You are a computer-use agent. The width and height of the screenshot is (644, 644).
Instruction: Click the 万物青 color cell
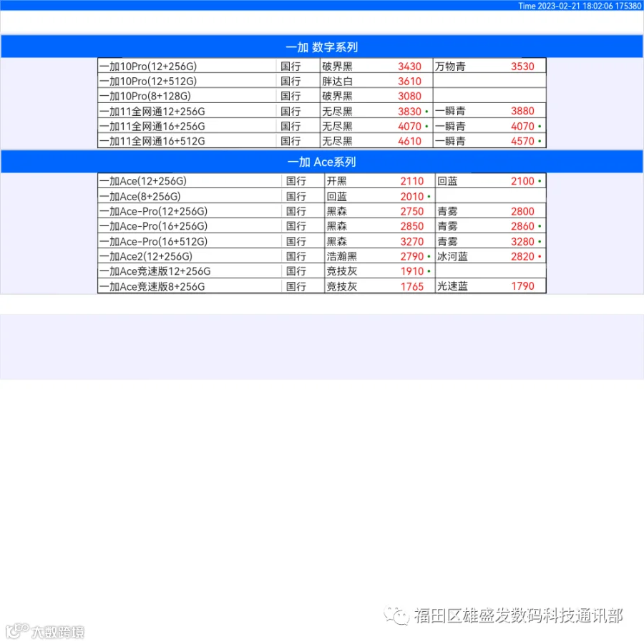click(450, 66)
